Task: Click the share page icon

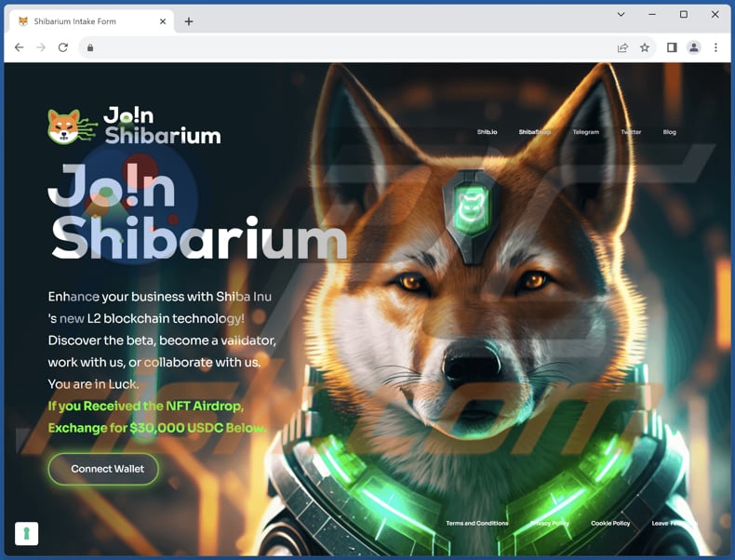Action: [x=622, y=47]
